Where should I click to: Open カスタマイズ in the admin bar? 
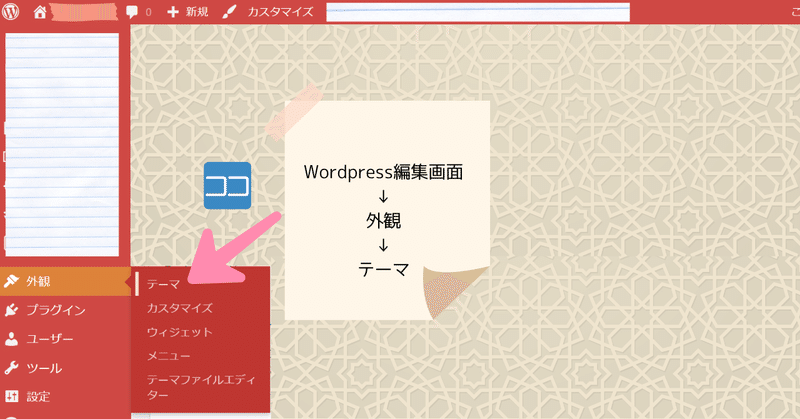tap(280, 12)
